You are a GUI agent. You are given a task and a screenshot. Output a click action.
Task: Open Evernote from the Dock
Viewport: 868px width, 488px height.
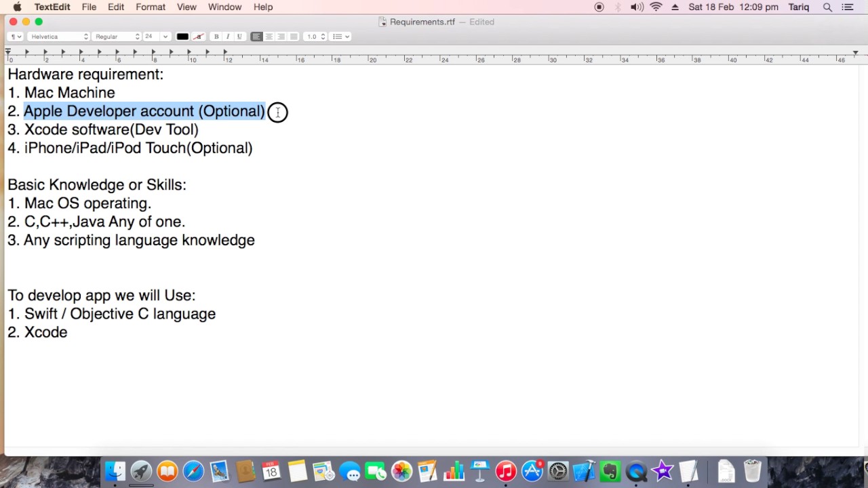[610, 471]
